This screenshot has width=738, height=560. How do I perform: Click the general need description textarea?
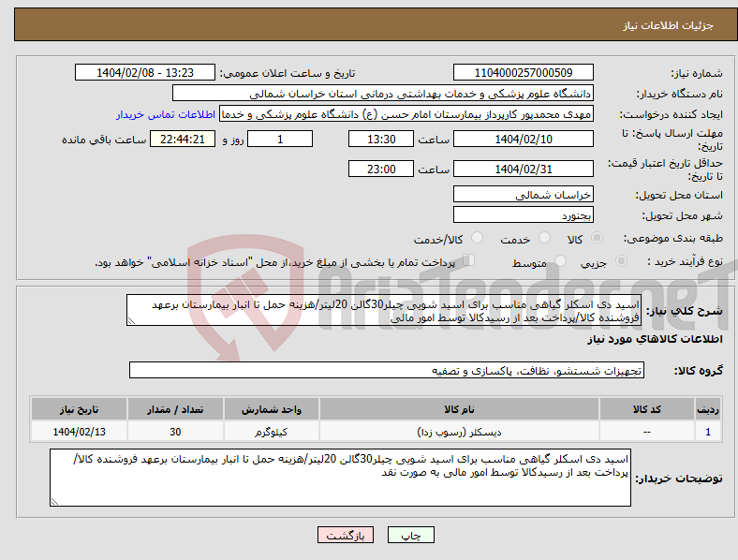pyautogui.click(x=384, y=311)
